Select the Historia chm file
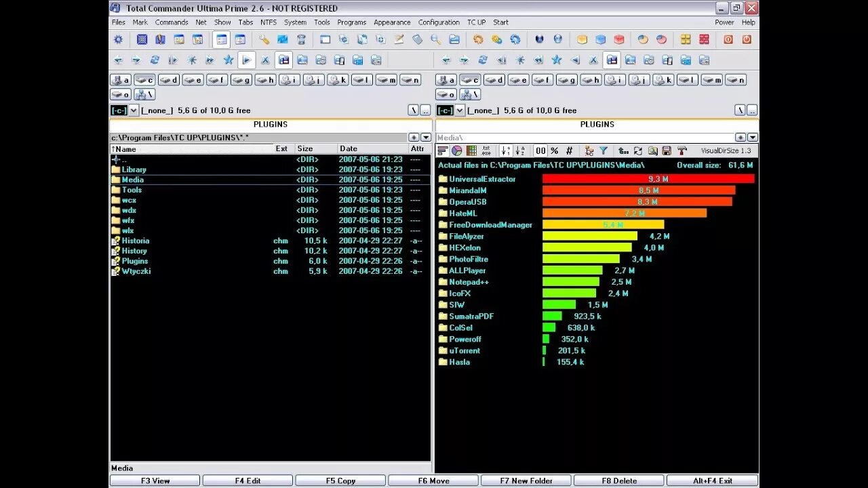 click(x=270, y=241)
